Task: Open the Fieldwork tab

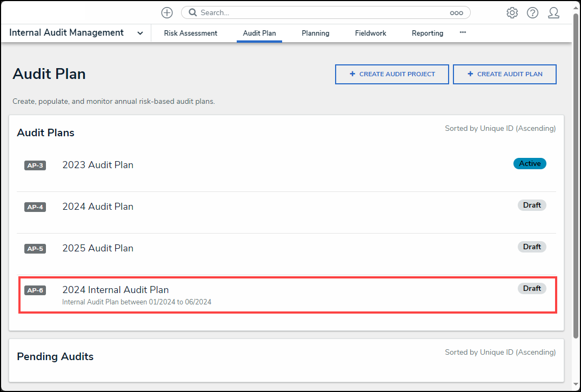Action: pos(370,33)
